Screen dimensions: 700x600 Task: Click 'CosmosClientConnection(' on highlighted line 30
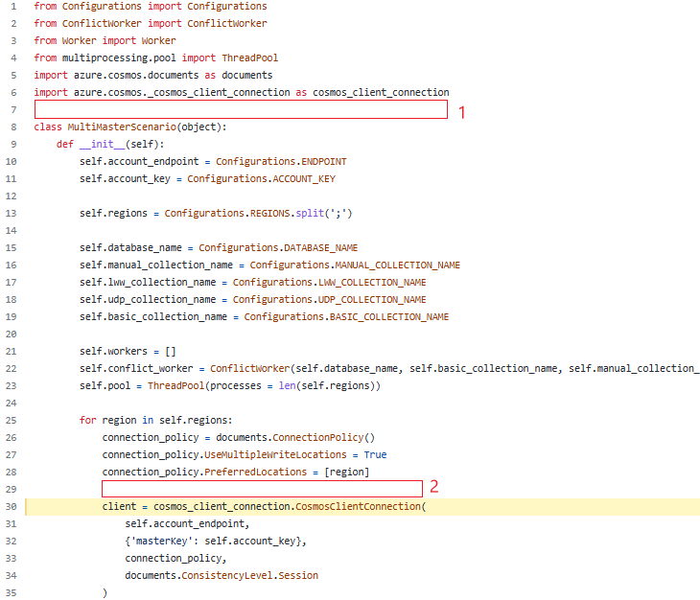[x=361, y=507]
